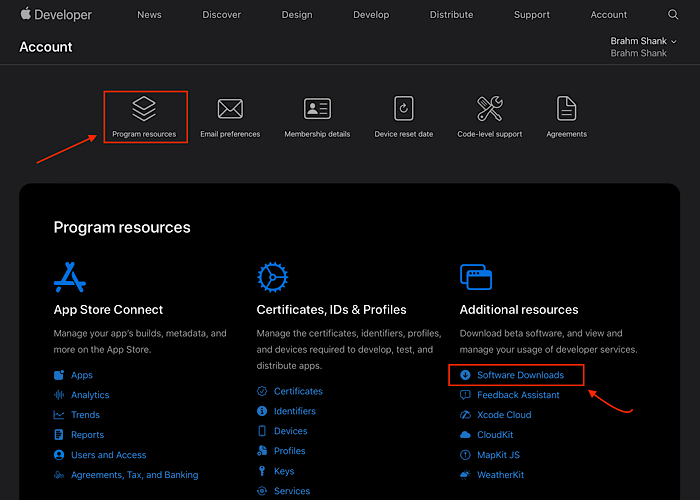Click the Devices phone icon
700x500 pixels.
262,431
